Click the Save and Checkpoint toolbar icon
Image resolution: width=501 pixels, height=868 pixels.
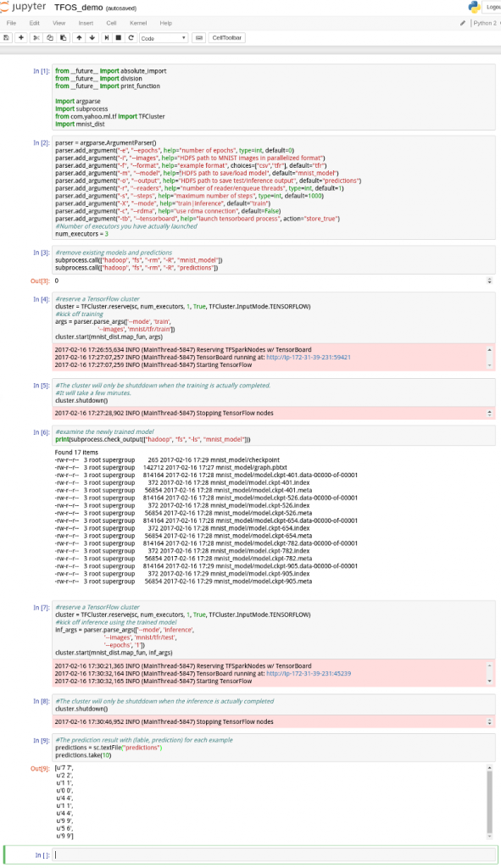[x=7, y=37]
